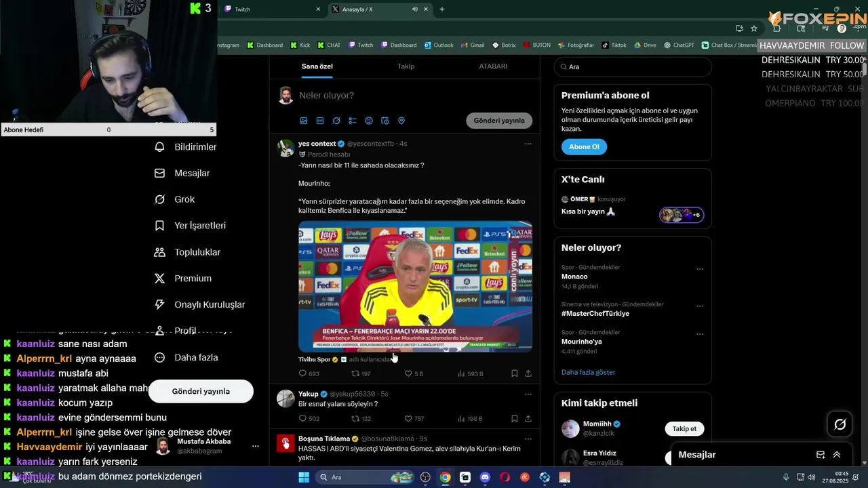The height and width of the screenshot is (488, 868).
Task: Click the Abone Ol premium button
Action: 584,146
